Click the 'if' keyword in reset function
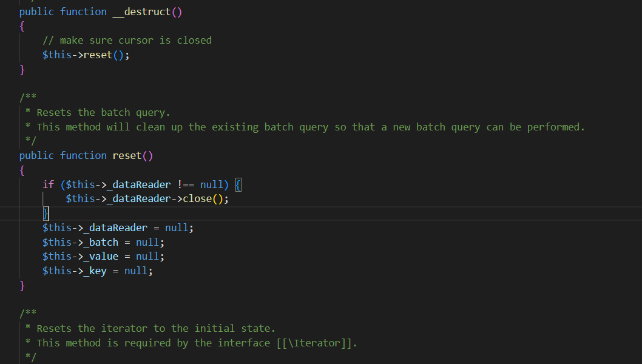 [49, 184]
